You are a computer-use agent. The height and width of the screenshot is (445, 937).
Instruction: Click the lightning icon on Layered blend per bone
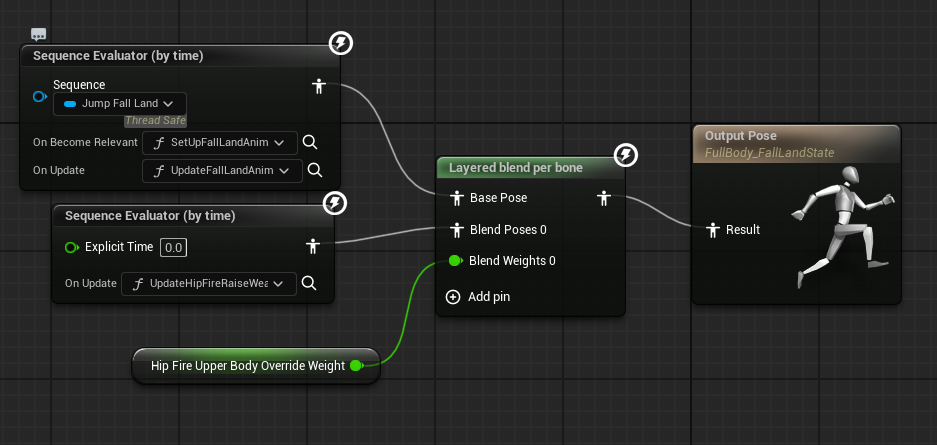tap(625, 155)
